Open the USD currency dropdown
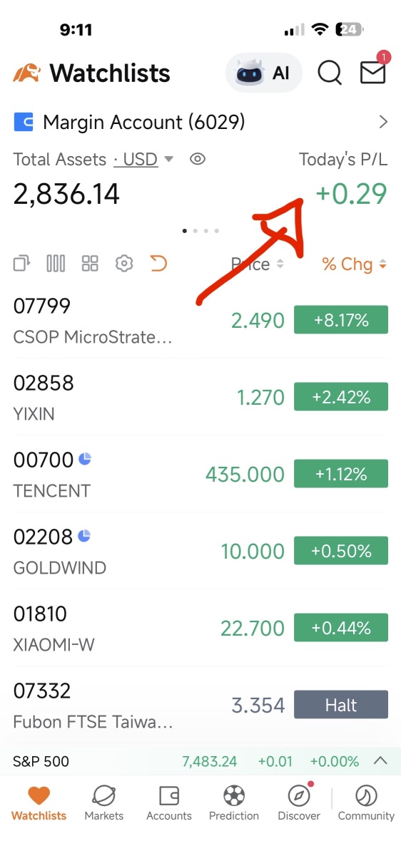 (143, 159)
